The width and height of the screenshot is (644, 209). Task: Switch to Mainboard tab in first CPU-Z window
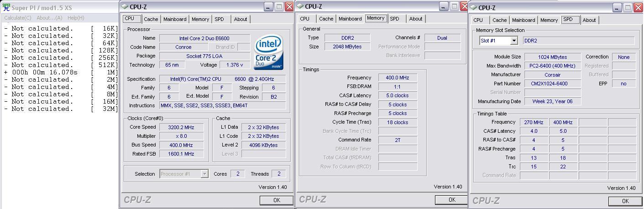(x=175, y=19)
